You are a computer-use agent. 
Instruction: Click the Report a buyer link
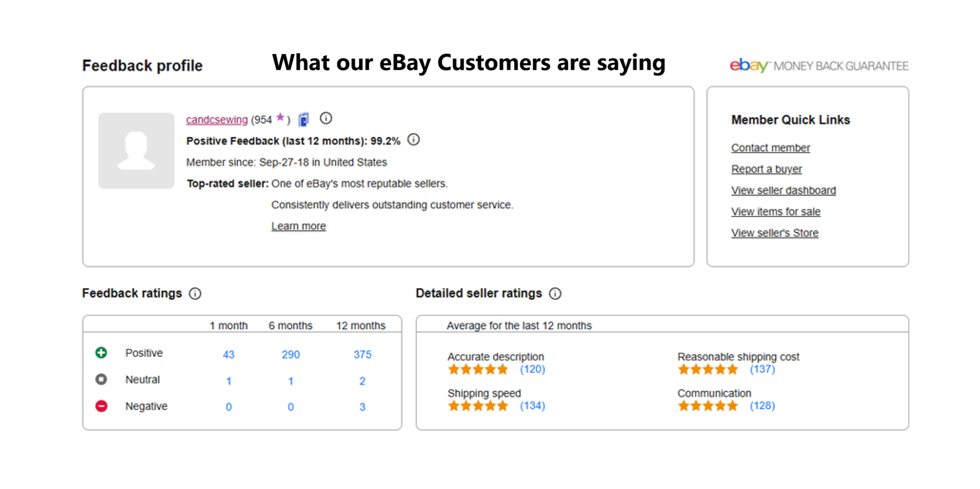[x=766, y=169]
